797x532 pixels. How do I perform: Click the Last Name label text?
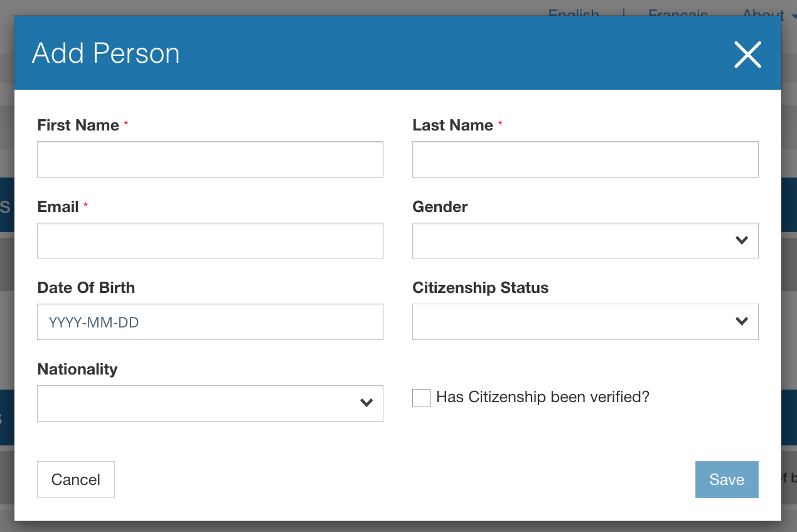click(452, 125)
